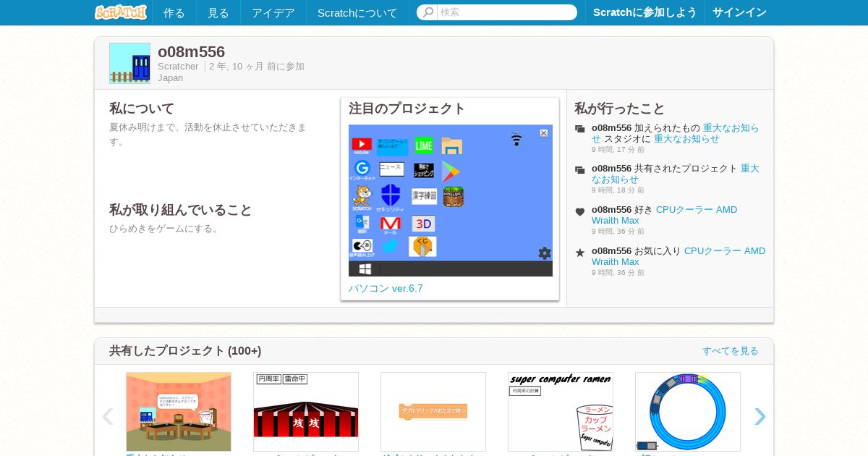
Task: Click the 私が取り組んでいること heading
Action: pos(181,210)
